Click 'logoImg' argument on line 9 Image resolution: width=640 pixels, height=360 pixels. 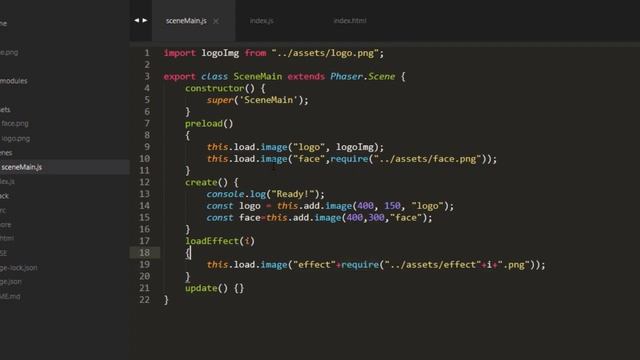pos(355,147)
